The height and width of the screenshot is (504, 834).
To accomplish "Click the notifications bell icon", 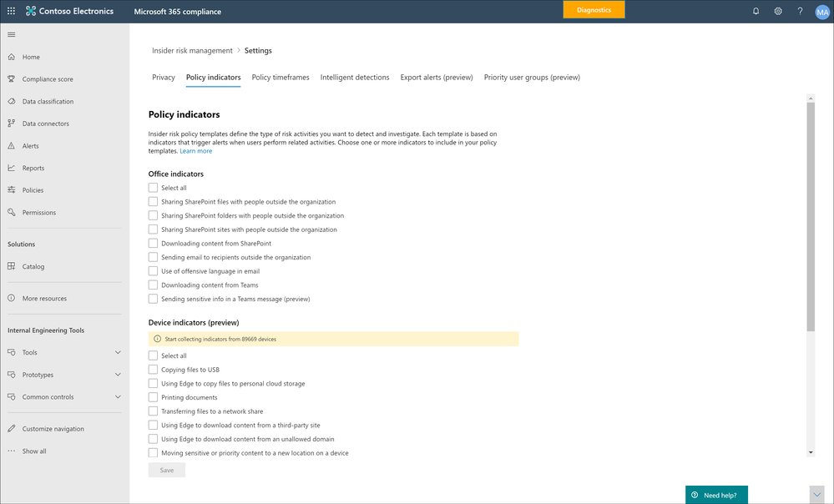I will 756,11.
